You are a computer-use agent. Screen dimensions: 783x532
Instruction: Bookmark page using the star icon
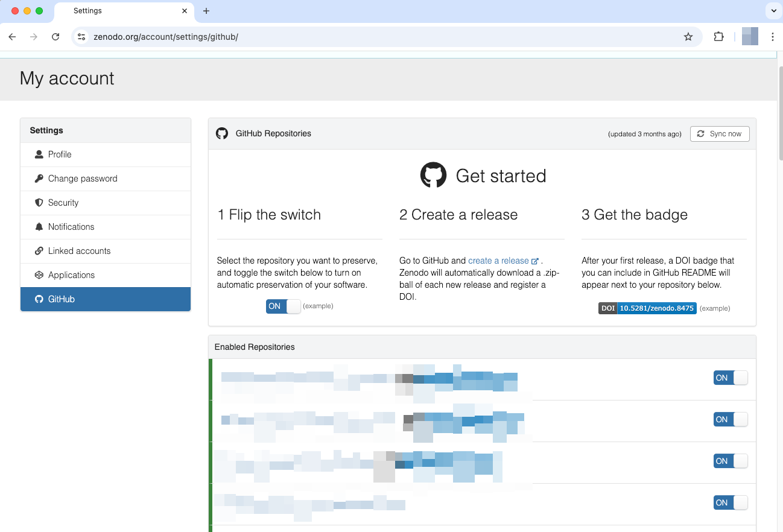pos(688,37)
